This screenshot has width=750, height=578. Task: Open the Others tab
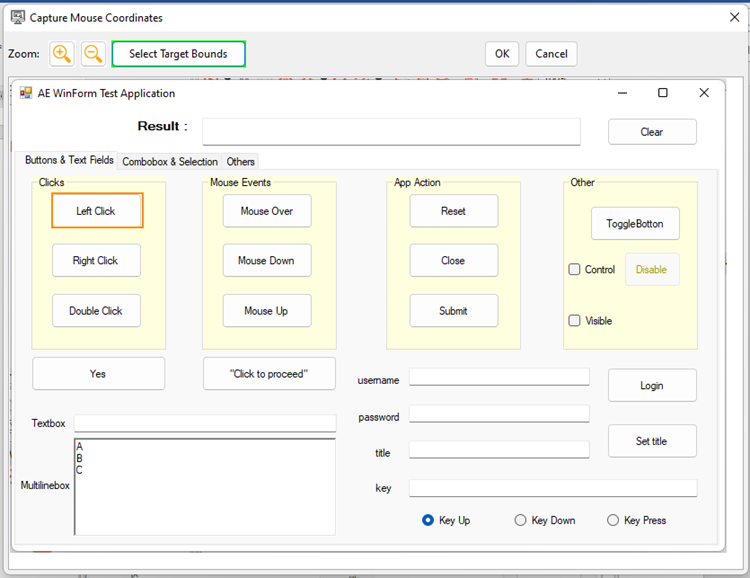coord(240,161)
